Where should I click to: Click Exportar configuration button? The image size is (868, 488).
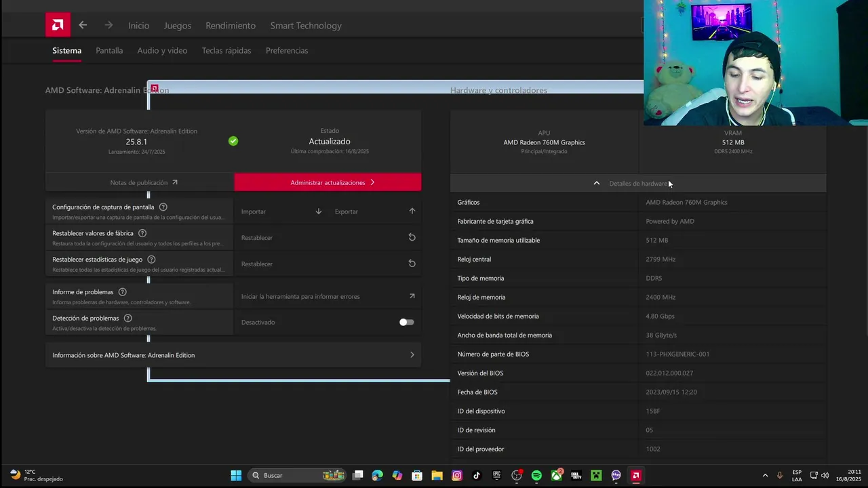[347, 211]
